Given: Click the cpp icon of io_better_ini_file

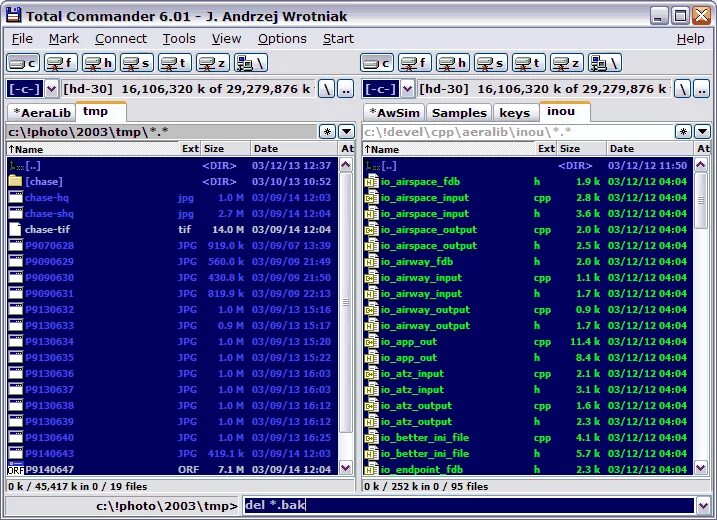Looking at the screenshot, I should pyautogui.click(x=371, y=438).
